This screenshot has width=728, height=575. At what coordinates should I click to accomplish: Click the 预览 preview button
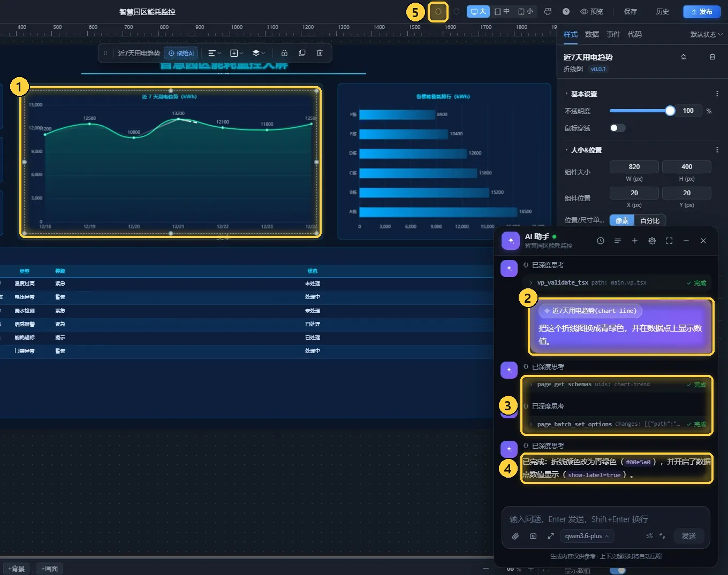click(592, 12)
